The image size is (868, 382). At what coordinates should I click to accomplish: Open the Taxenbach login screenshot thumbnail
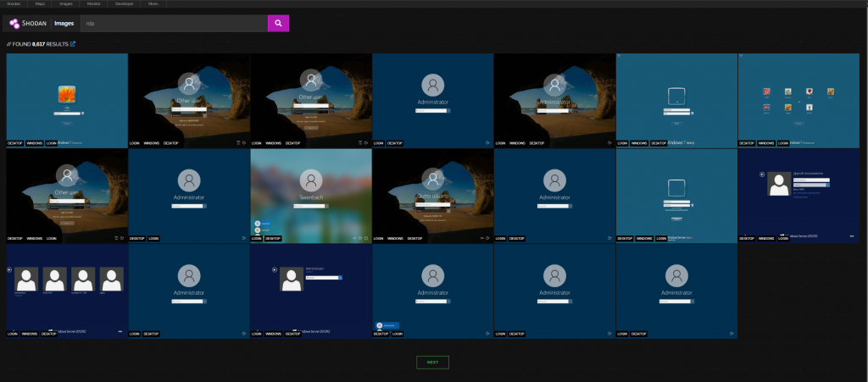tap(311, 191)
